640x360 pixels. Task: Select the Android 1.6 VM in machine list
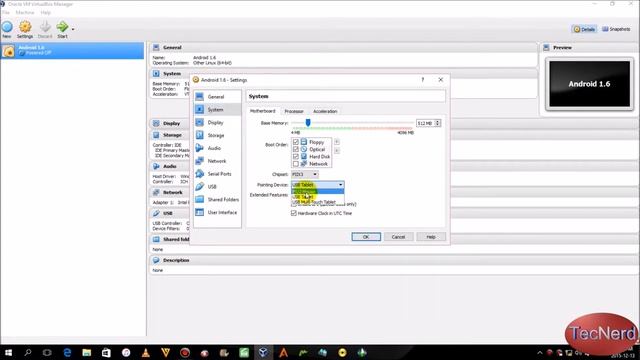click(72, 51)
